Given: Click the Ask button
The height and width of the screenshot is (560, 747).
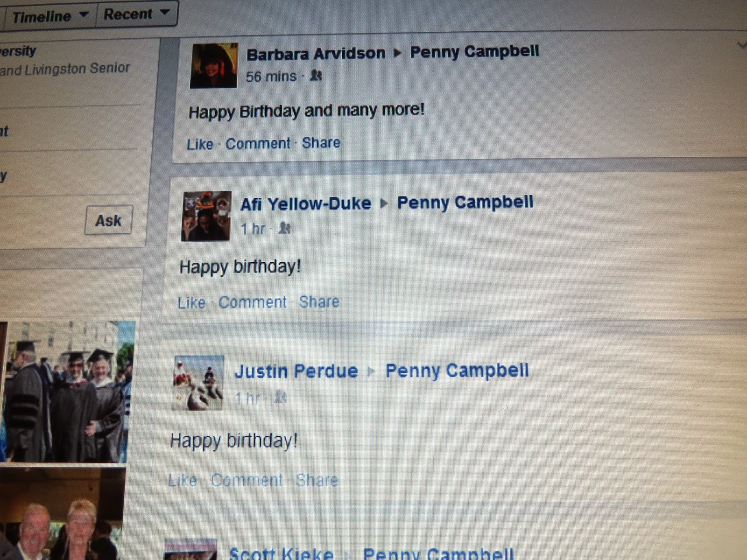Looking at the screenshot, I should coord(108,220).
